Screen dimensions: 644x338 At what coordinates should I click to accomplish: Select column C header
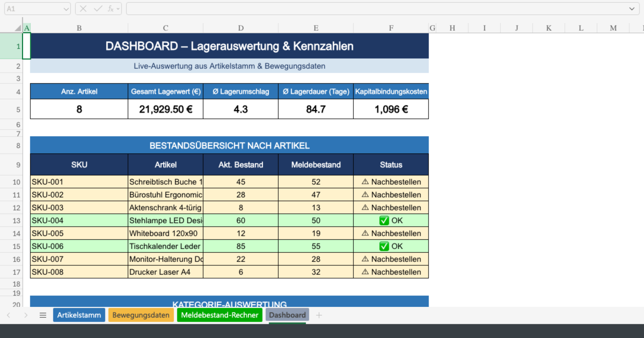click(x=166, y=28)
